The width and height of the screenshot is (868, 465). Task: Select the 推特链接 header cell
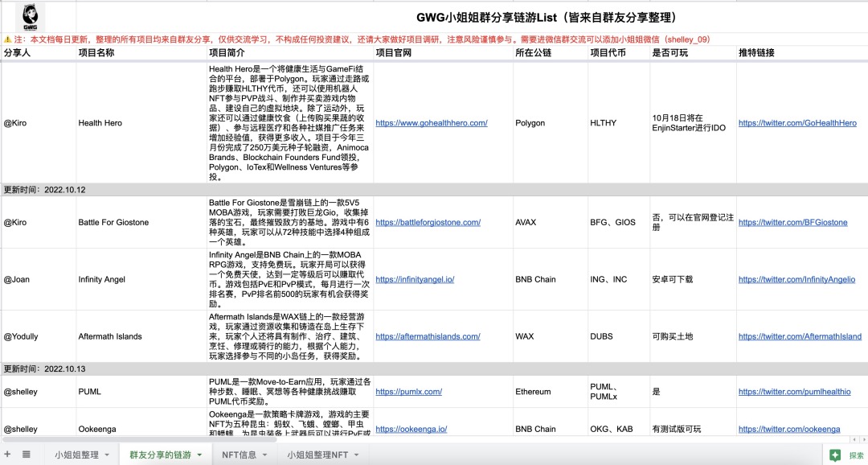pos(802,52)
